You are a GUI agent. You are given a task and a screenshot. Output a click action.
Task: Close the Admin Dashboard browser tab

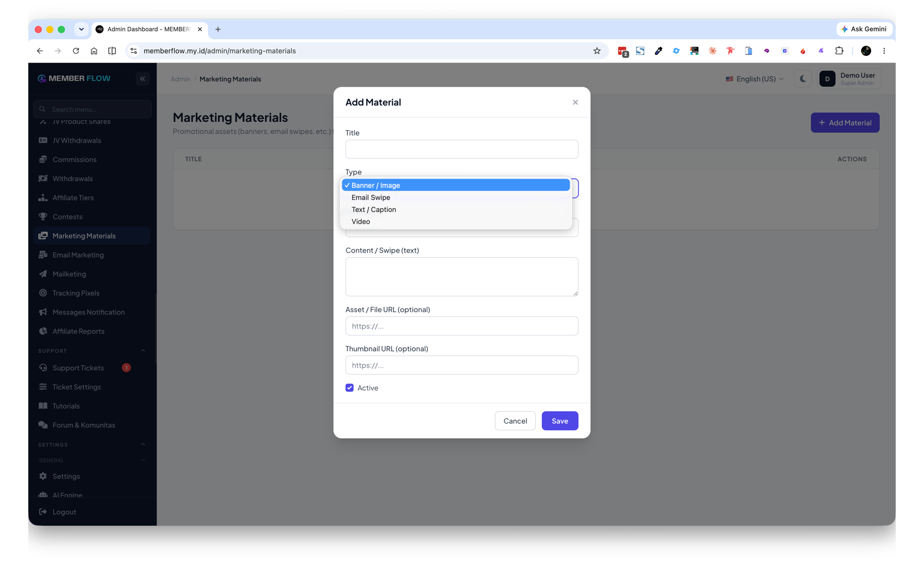(x=200, y=29)
